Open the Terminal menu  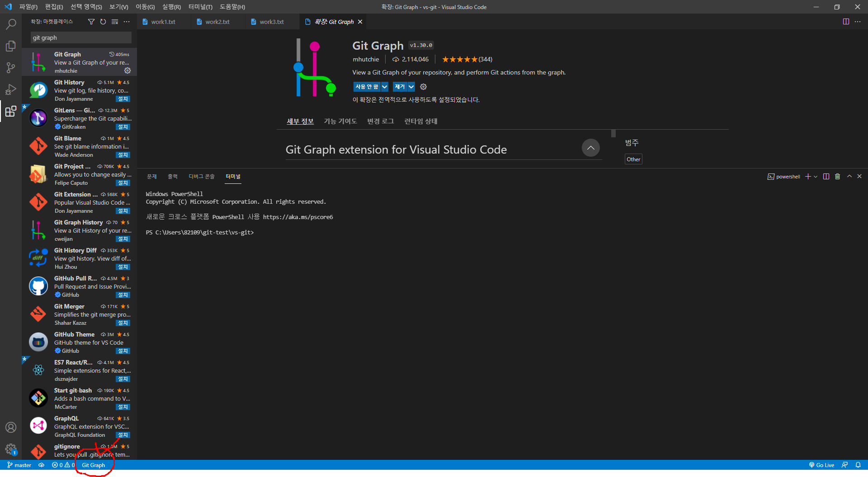(x=200, y=7)
